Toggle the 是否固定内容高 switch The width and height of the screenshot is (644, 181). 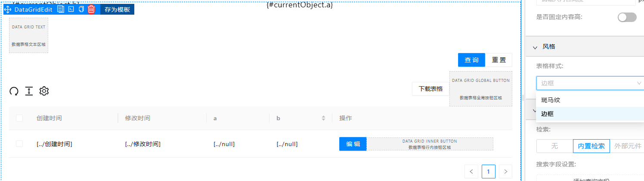[627, 17]
